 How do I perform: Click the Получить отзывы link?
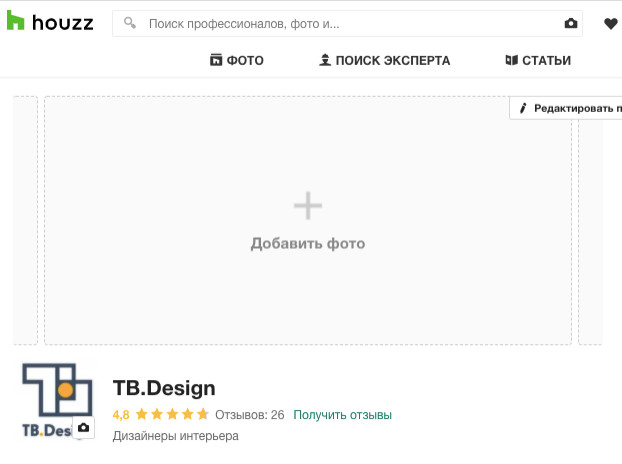(x=342, y=414)
